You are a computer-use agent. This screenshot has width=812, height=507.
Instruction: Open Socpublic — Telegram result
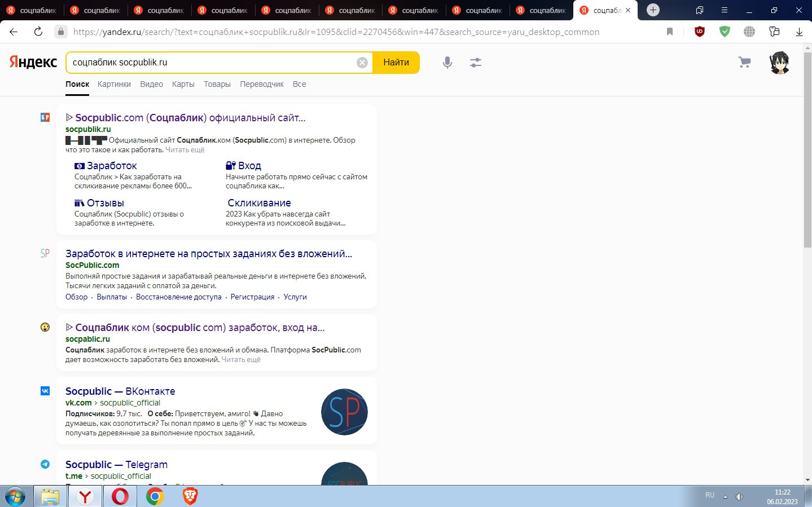(116, 465)
